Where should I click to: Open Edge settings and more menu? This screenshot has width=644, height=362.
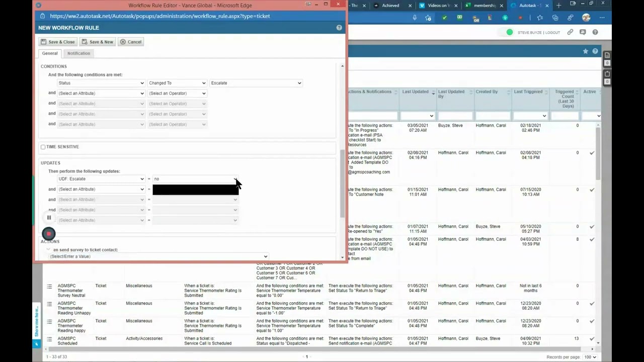pyautogui.click(x=602, y=18)
